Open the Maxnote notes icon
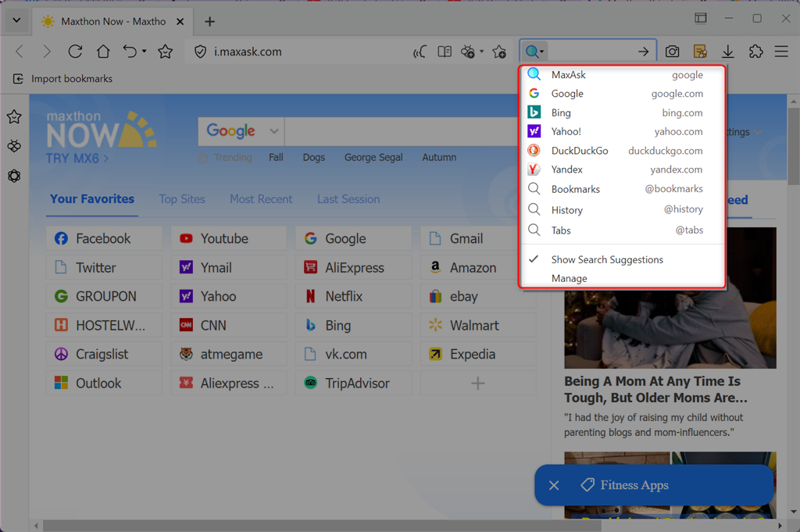The image size is (800, 532). [x=700, y=52]
